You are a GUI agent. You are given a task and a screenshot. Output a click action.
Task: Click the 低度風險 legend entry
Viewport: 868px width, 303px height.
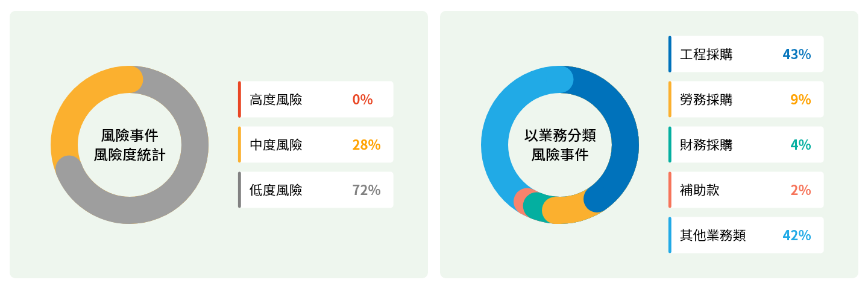pyautogui.click(x=315, y=190)
